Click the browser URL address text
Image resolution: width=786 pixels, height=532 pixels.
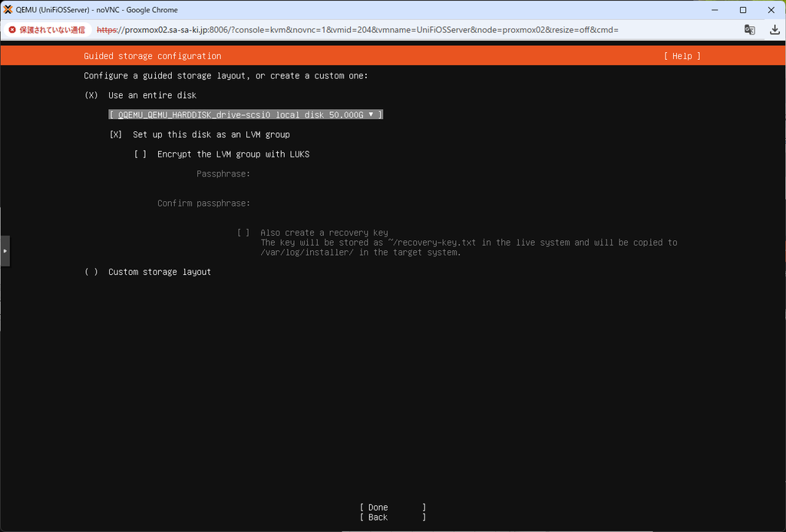coord(358,30)
